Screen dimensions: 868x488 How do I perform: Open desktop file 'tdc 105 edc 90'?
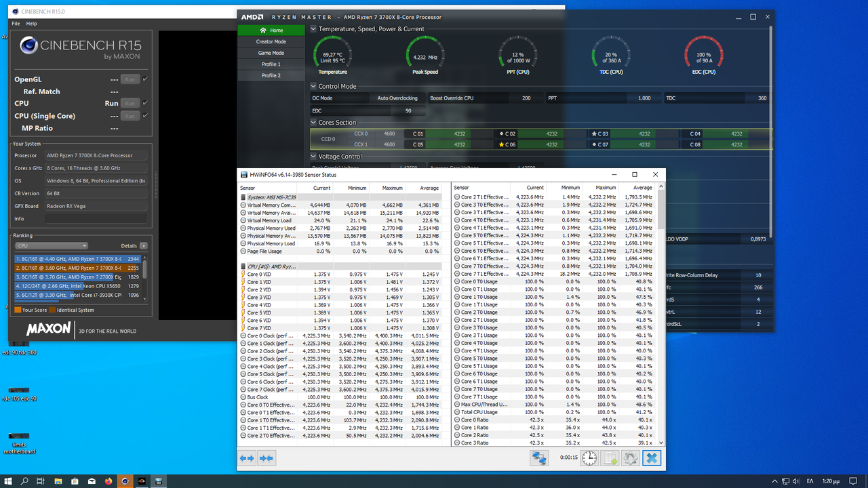tap(19, 394)
